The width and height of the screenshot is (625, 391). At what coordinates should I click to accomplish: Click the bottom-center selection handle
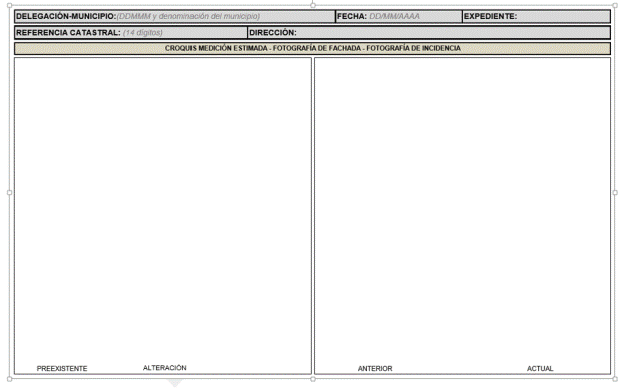click(313, 379)
